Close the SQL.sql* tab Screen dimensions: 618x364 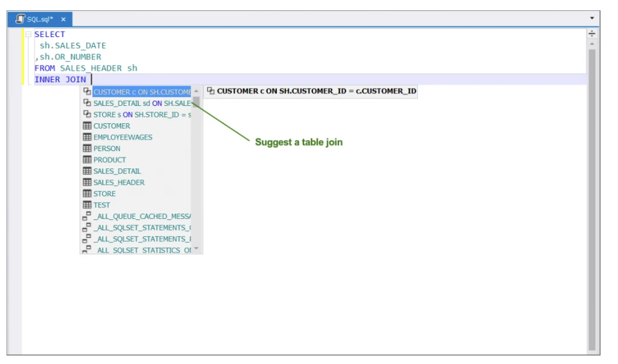[x=63, y=19]
